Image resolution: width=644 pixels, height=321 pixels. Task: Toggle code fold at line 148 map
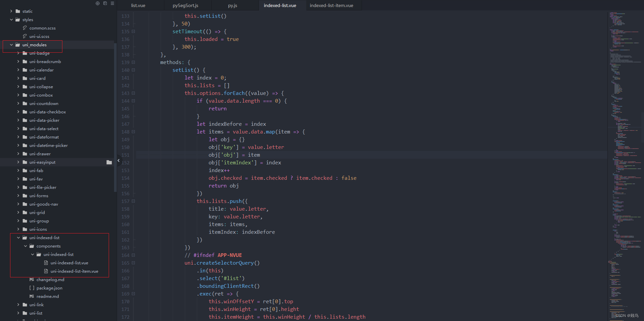tap(133, 132)
